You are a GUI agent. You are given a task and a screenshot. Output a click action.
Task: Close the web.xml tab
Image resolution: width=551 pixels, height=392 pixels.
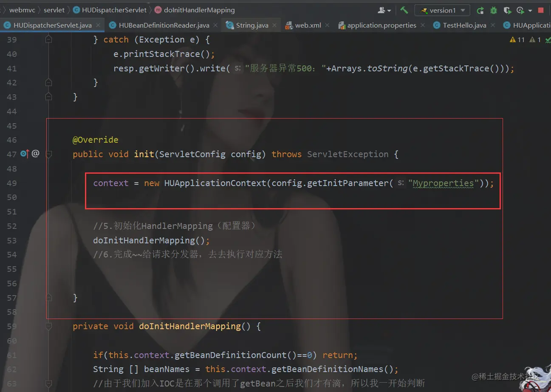point(327,25)
